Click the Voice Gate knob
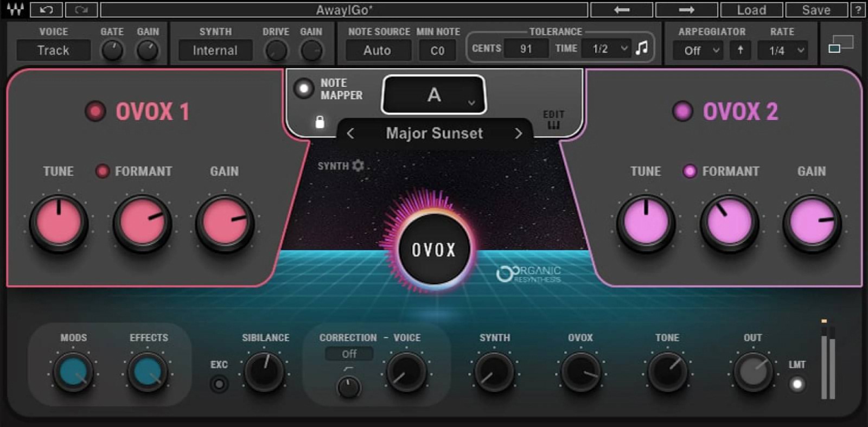This screenshot has width=868, height=427. 112,51
